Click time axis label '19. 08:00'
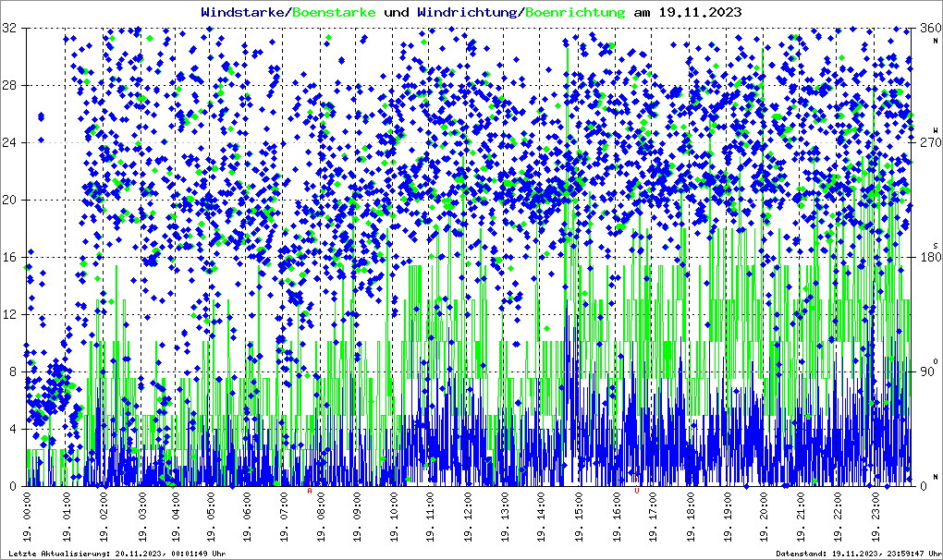The image size is (943, 560). point(321,517)
